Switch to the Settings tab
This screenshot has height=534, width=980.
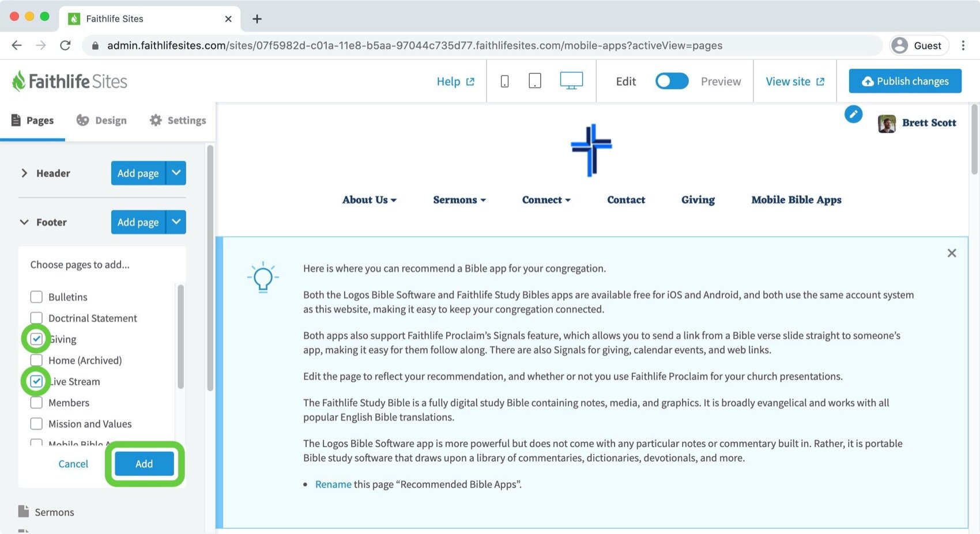pyautogui.click(x=178, y=120)
